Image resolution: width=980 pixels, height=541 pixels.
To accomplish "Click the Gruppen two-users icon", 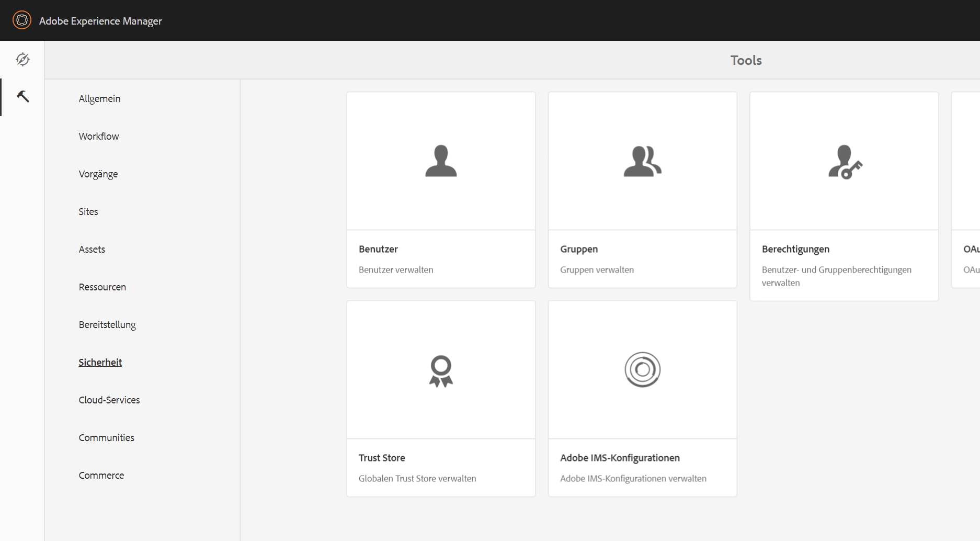I will coord(643,161).
